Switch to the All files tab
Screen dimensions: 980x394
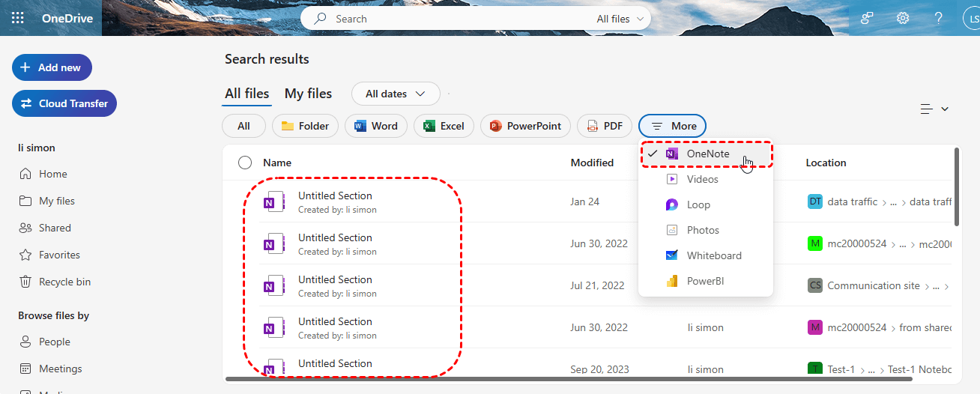click(247, 94)
